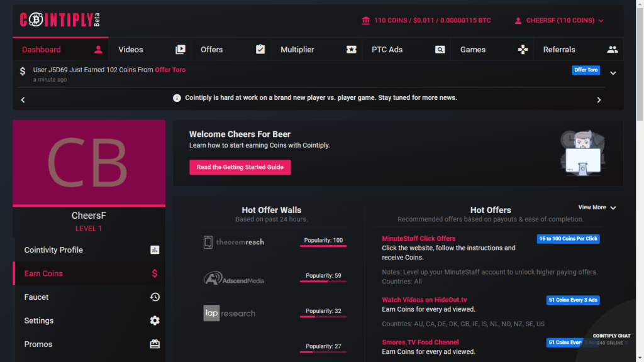This screenshot has height=362, width=644.
Task: Open the Videos tab
Action: click(150, 49)
